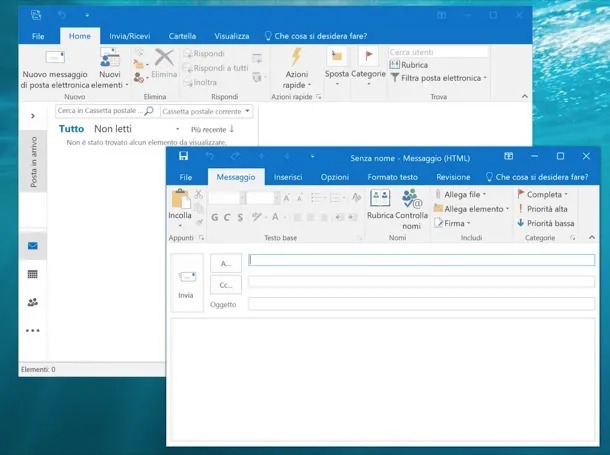Click Nuovo messaggio di posta elettronica icon
Screen dimensions: 610x455
[55, 57]
